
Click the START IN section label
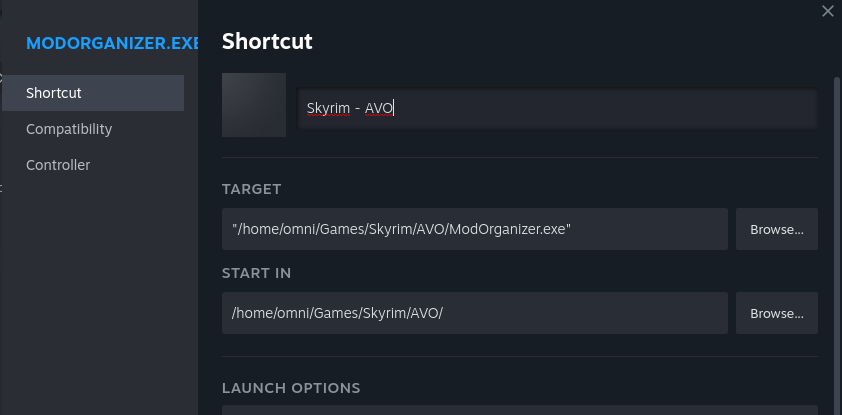click(x=256, y=273)
